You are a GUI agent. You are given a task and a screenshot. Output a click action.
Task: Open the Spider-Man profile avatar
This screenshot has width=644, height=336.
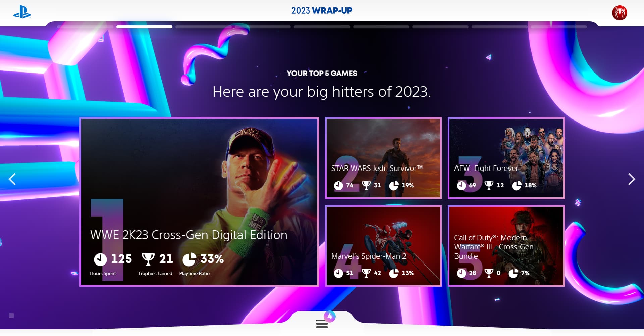[620, 13]
